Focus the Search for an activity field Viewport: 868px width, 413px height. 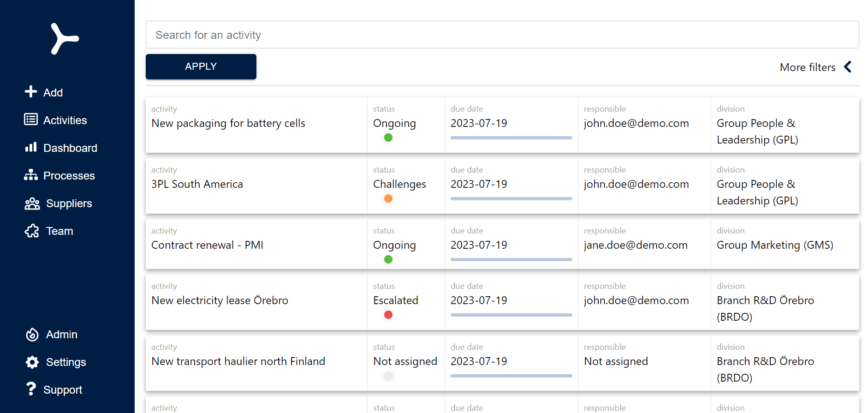pos(502,35)
